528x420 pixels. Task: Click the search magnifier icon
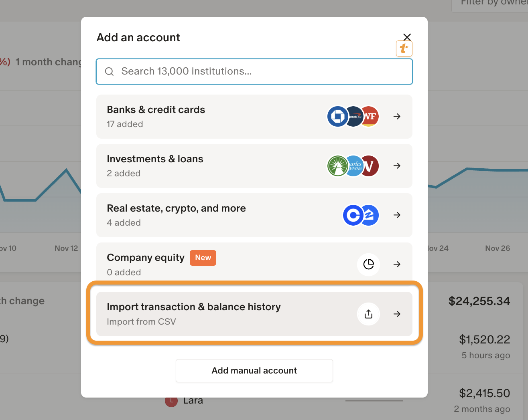[109, 71]
